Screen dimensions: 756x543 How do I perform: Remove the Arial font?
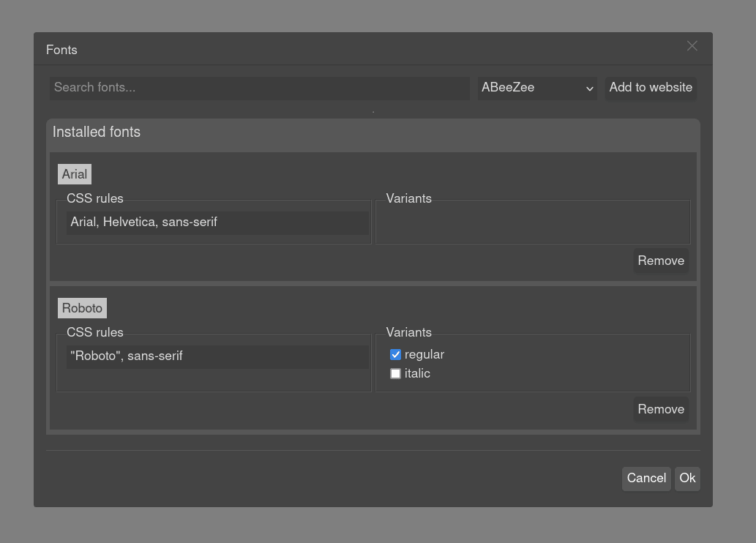pyautogui.click(x=660, y=261)
